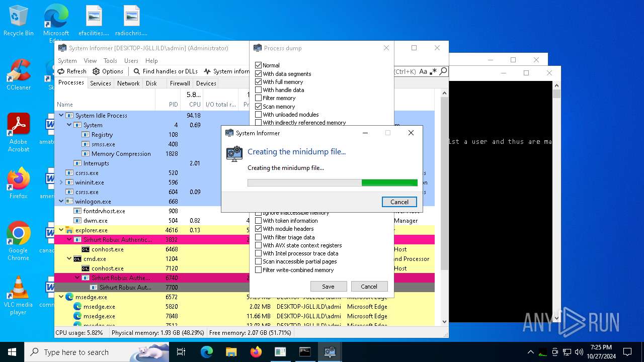This screenshot has width=644, height=362.
Task: Collapse the msedge.exe 6572 tree node
Action: click(61, 297)
